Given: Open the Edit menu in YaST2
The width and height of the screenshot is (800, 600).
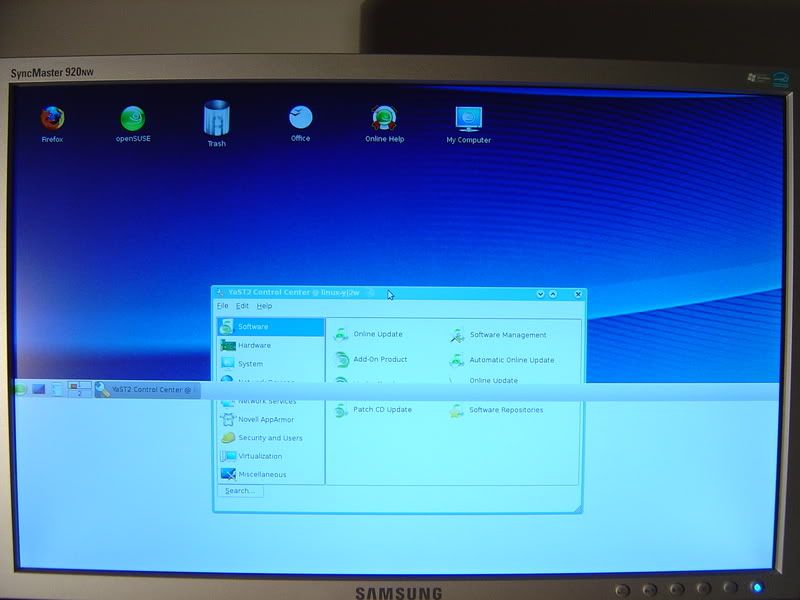Looking at the screenshot, I should 242,306.
